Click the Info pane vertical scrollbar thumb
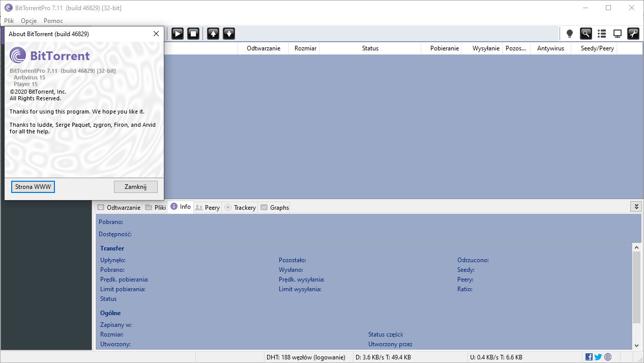 [636, 287]
